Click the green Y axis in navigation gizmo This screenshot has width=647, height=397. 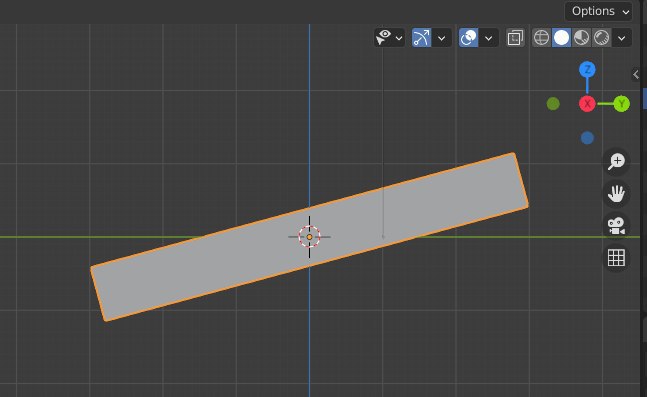coord(621,104)
